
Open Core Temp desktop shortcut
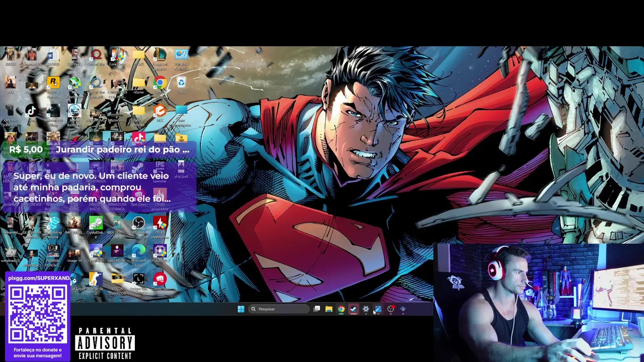(x=117, y=57)
